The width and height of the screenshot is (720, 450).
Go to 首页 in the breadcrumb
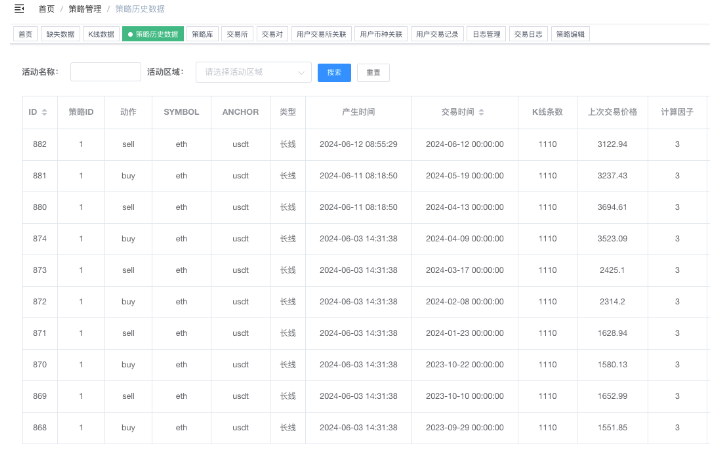[x=46, y=9]
